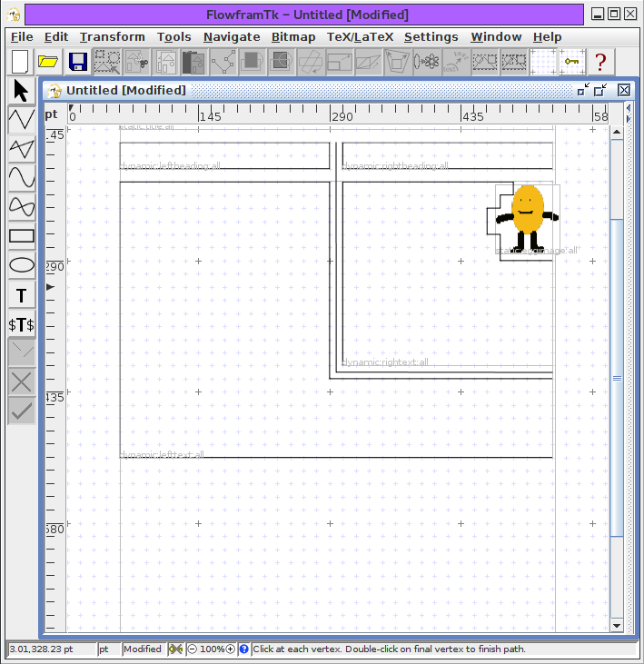
Task: Choose the ellipse drawing tool
Action: [22, 265]
